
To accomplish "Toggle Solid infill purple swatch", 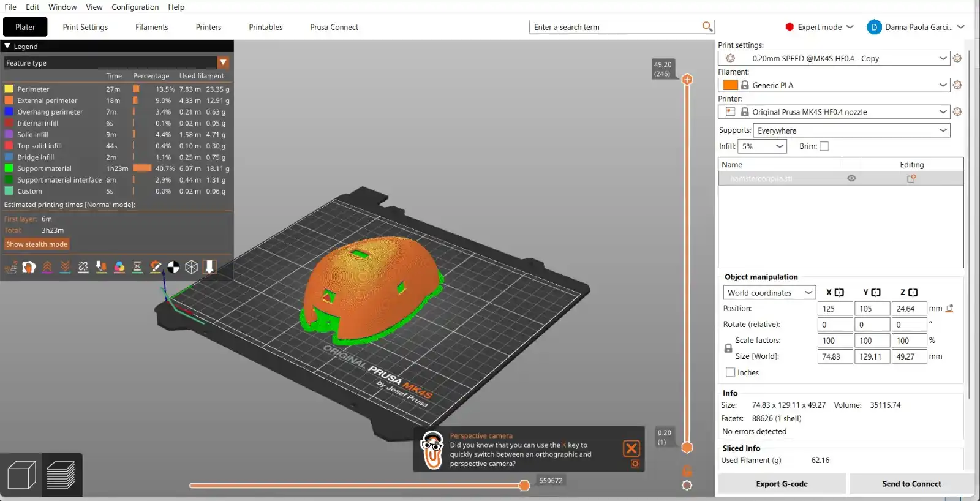I will [x=9, y=134].
